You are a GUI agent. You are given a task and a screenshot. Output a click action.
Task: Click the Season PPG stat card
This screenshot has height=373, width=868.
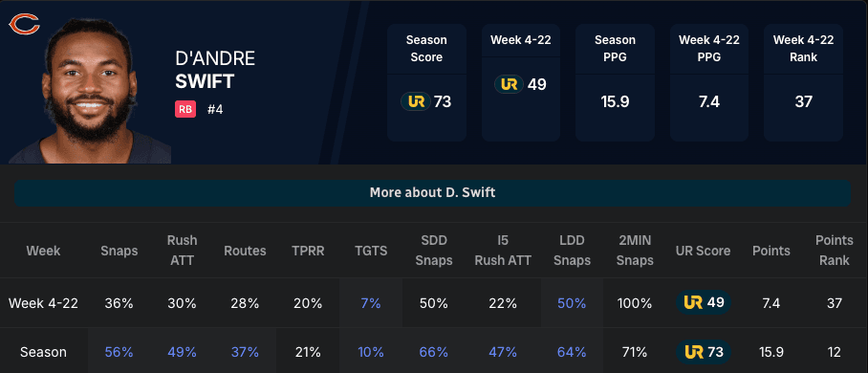click(x=615, y=82)
